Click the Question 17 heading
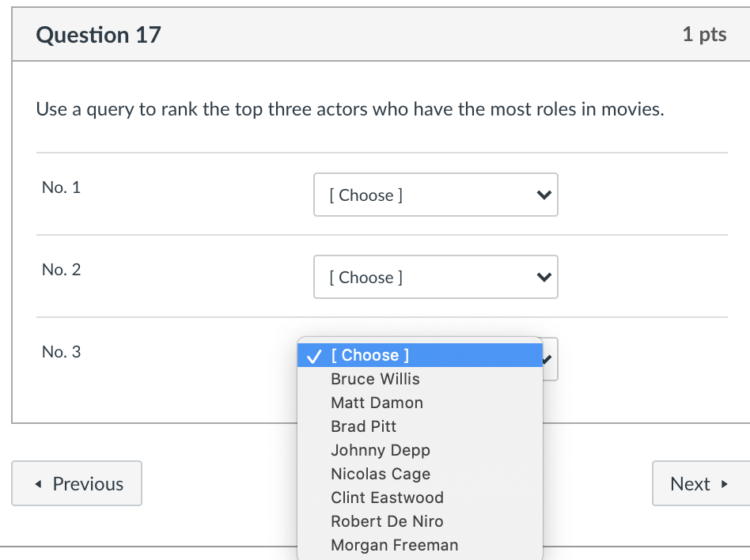This screenshot has width=750, height=560. pos(98,35)
